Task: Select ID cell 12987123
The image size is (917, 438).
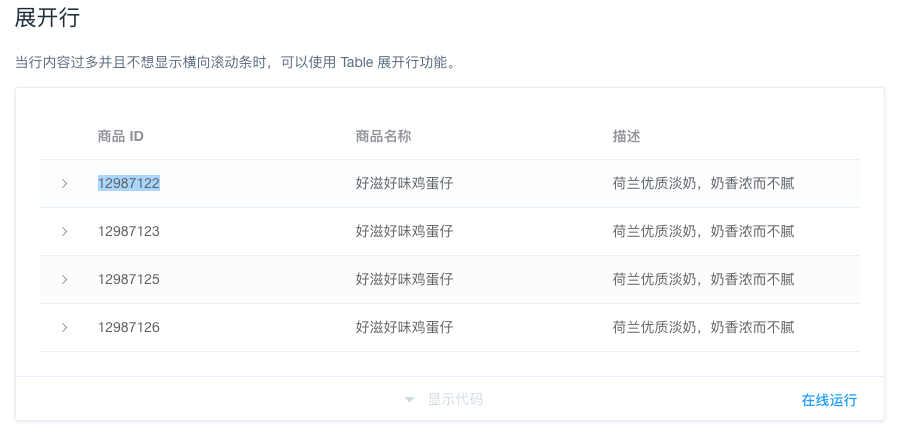Action: coord(129,232)
